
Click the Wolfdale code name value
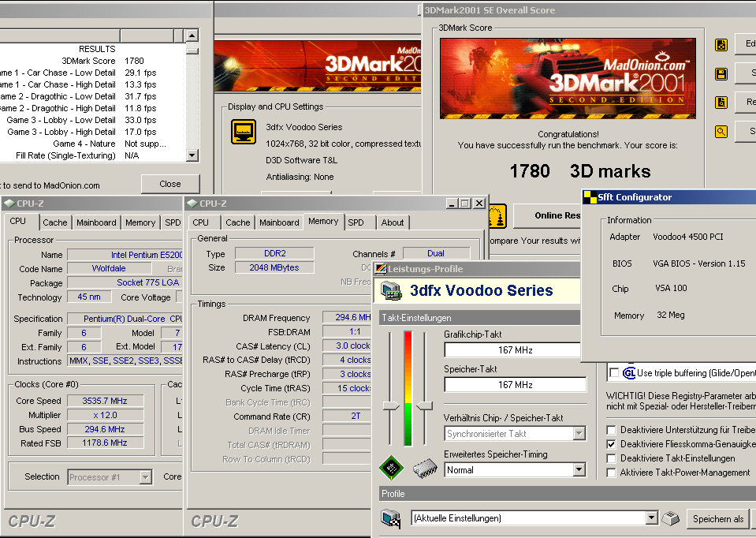point(109,268)
